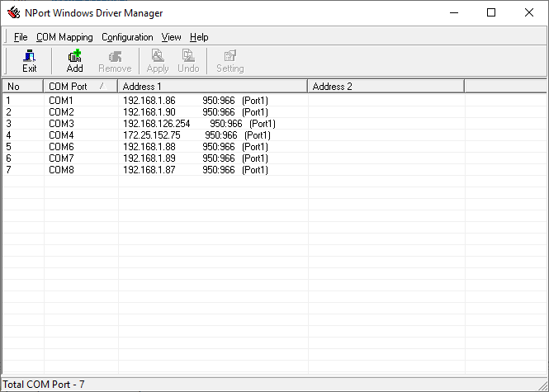
Task: Minimize the NPort Driver Manager window
Action: click(x=454, y=13)
